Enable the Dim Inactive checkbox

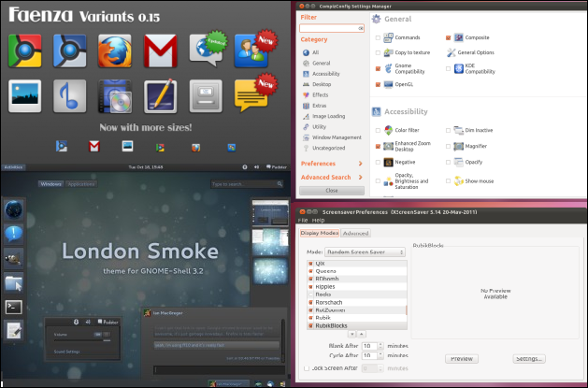pyautogui.click(x=448, y=131)
